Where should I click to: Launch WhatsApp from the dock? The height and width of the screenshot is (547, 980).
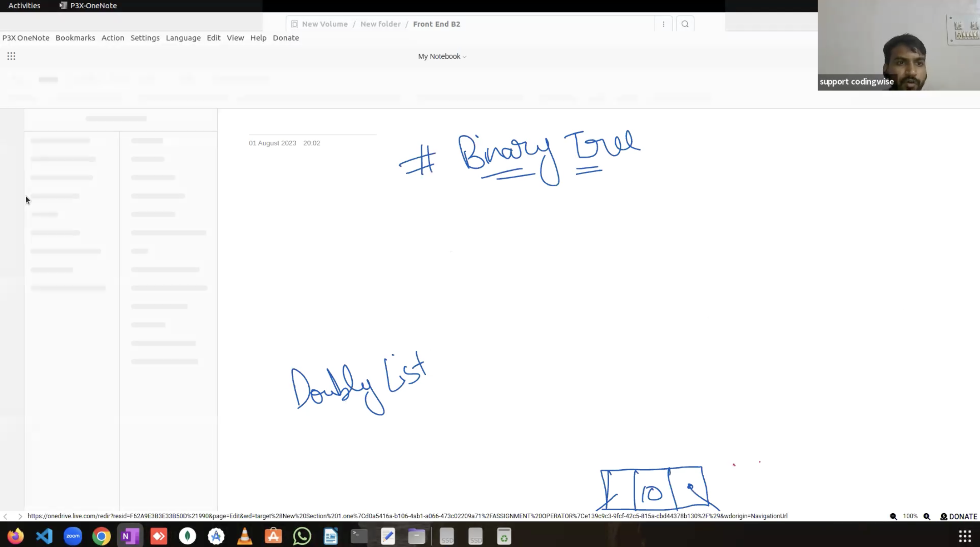coord(302,536)
